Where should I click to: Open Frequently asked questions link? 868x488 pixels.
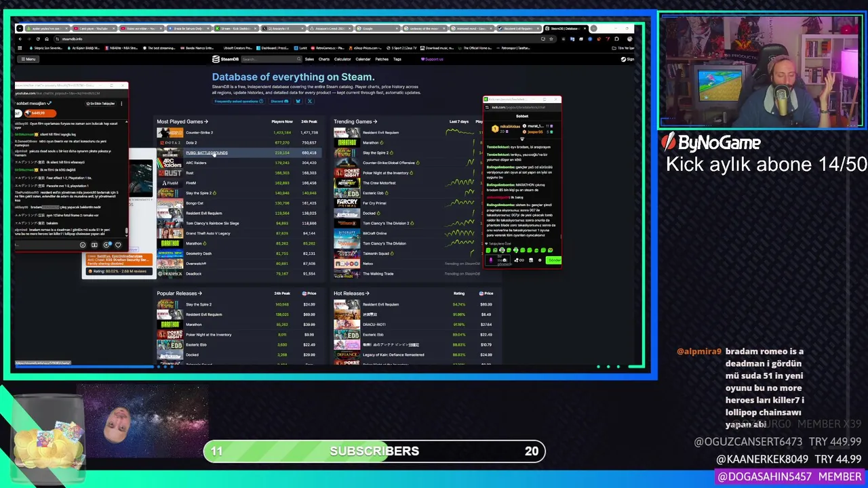click(x=239, y=101)
